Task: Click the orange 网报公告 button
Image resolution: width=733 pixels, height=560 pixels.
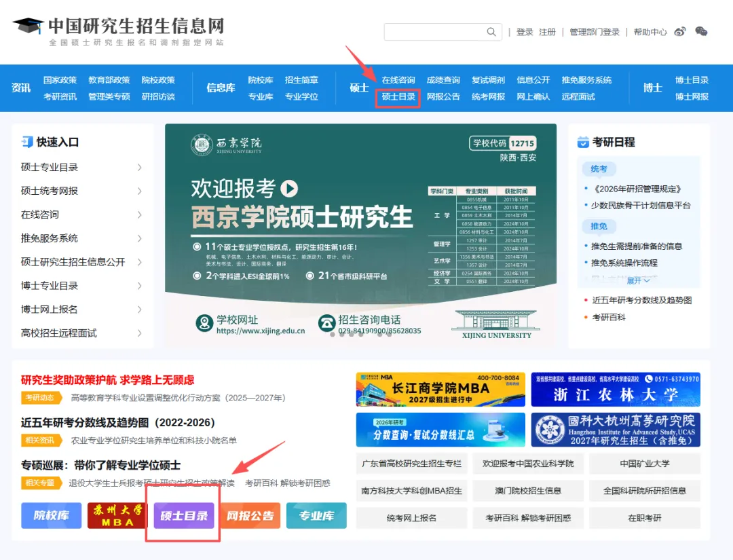Action: (250, 516)
